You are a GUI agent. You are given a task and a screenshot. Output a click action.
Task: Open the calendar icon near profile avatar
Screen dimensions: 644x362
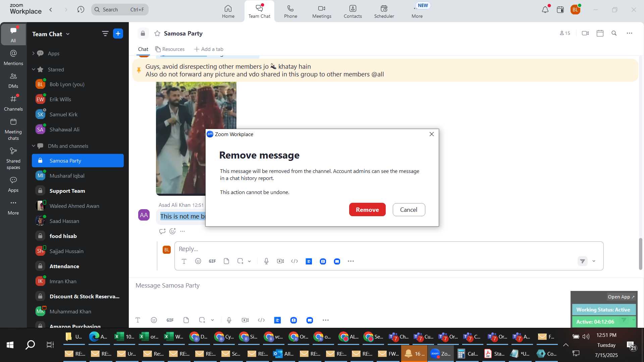click(x=560, y=10)
